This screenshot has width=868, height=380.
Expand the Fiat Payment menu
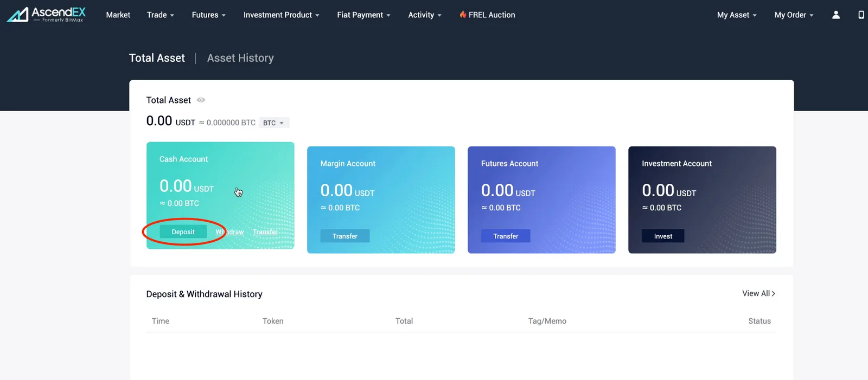coord(364,15)
